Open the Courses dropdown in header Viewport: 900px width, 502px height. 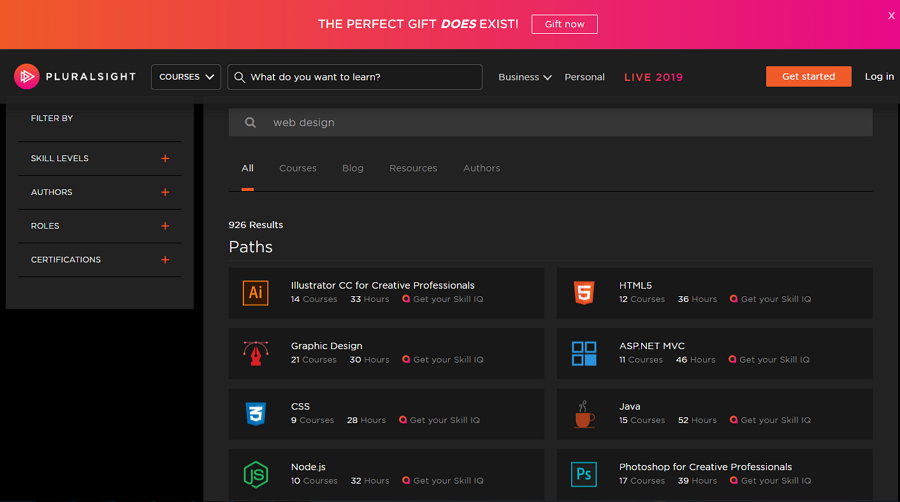(186, 77)
